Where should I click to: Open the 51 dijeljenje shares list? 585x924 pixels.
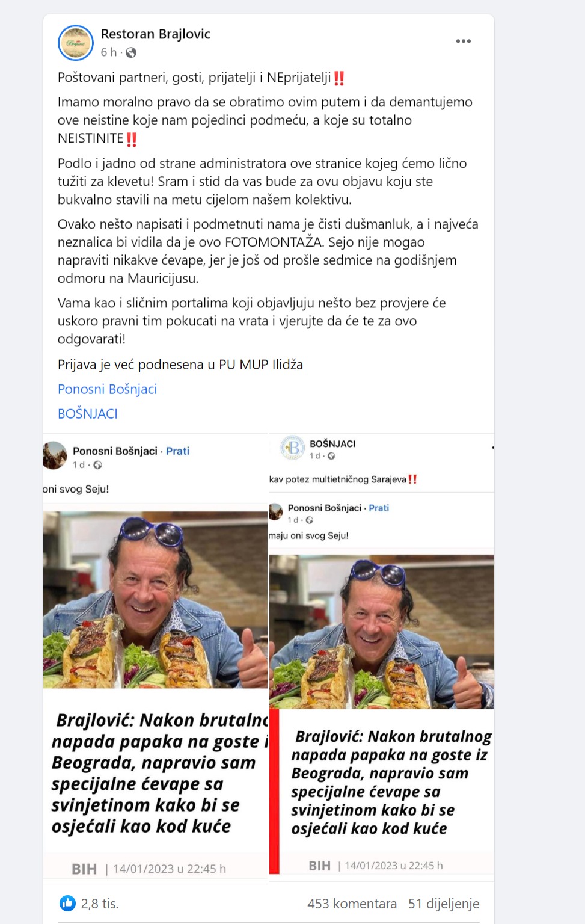click(444, 904)
